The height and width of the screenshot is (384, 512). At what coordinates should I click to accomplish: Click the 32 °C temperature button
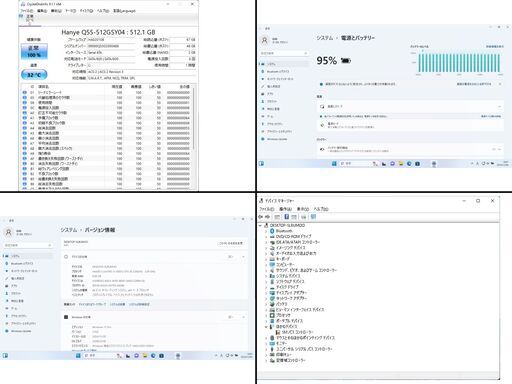click(34, 75)
